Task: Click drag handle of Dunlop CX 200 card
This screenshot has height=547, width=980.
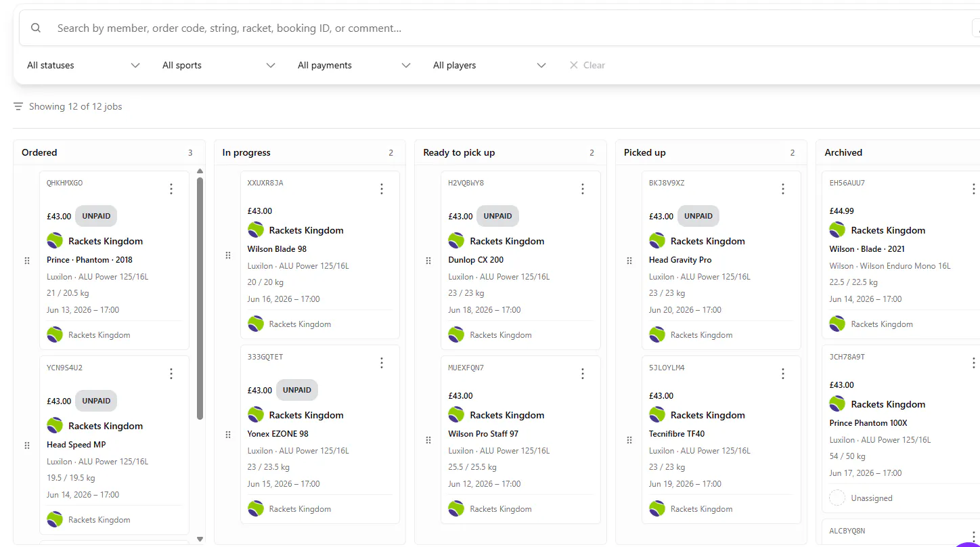Action: [x=428, y=261]
